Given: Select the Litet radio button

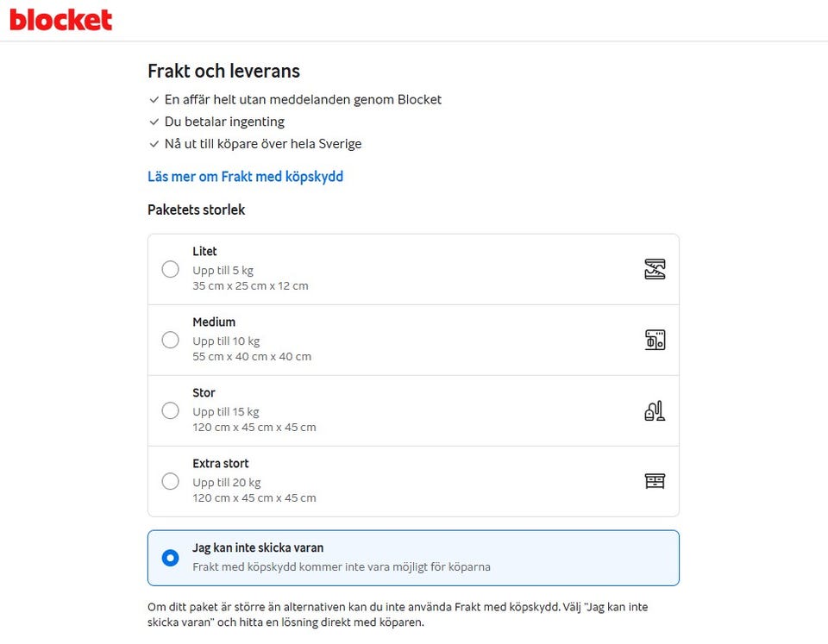Looking at the screenshot, I should pyautogui.click(x=170, y=269).
